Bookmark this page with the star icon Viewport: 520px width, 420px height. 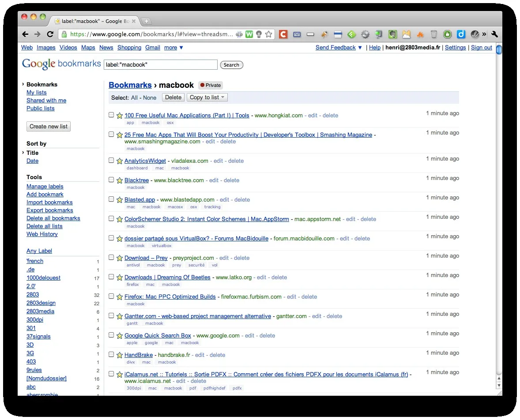pos(269,34)
